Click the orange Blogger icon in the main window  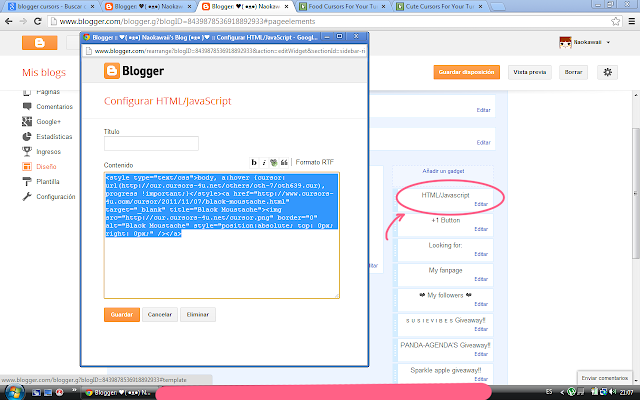click(40, 42)
